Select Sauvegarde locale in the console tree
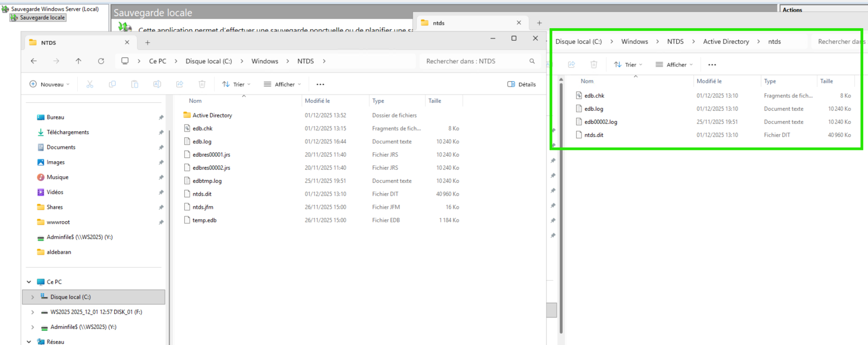The width and height of the screenshot is (868, 345). pos(42,17)
